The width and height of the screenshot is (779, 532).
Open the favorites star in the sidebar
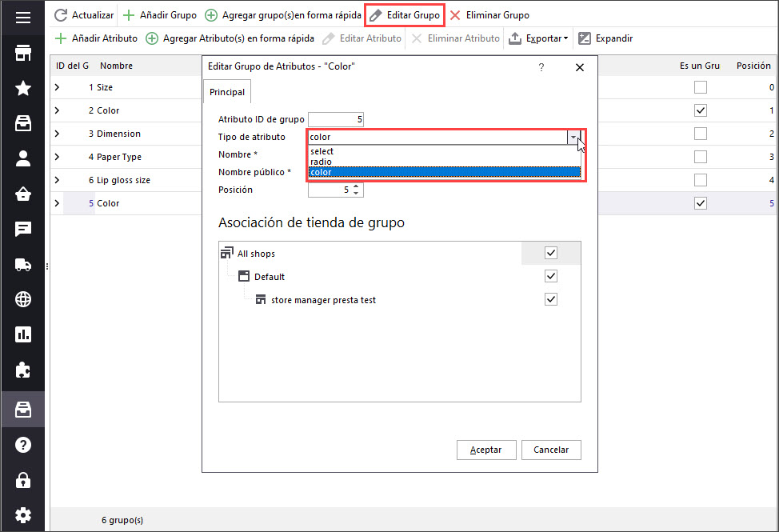coord(23,89)
